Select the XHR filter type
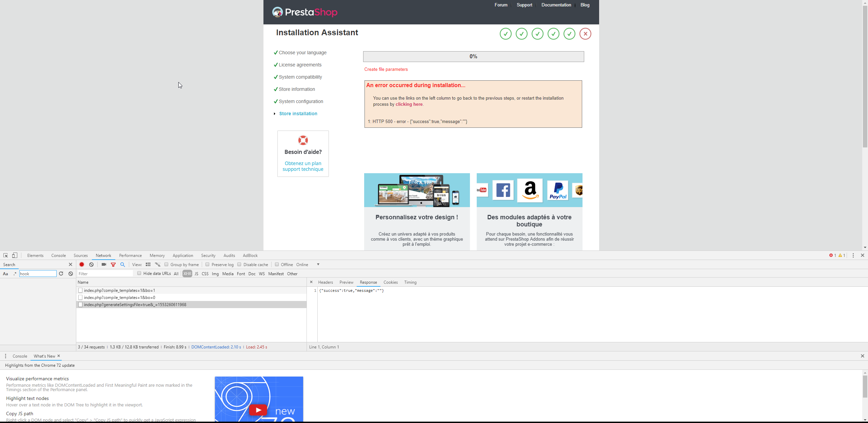This screenshot has height=423, width=868. pyautogui.click(x=187, y=274)
